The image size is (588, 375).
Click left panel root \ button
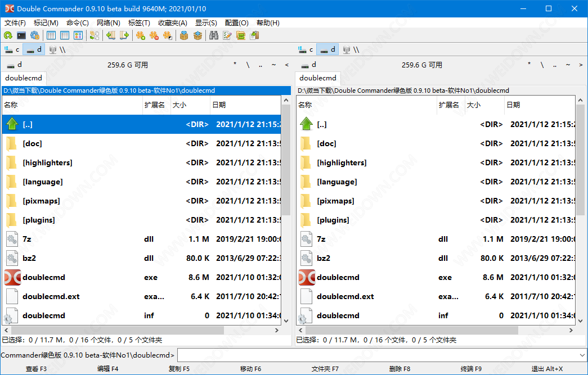point(248,65)
